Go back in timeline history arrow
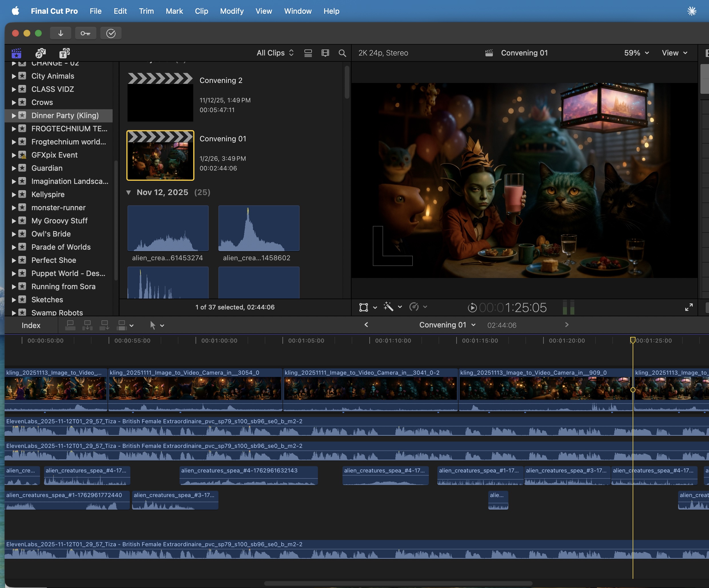Viewport: 709px width, 588px height. tap(366, 325)
